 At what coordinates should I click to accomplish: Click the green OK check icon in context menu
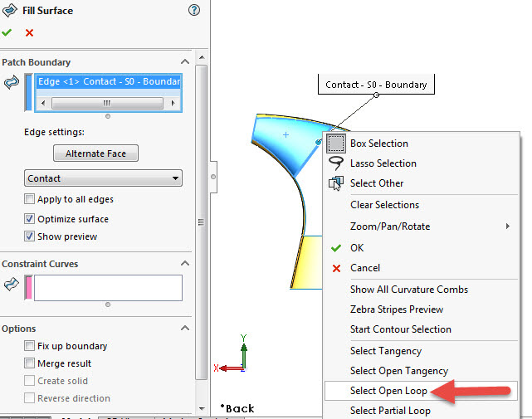[x=336, y=248]
